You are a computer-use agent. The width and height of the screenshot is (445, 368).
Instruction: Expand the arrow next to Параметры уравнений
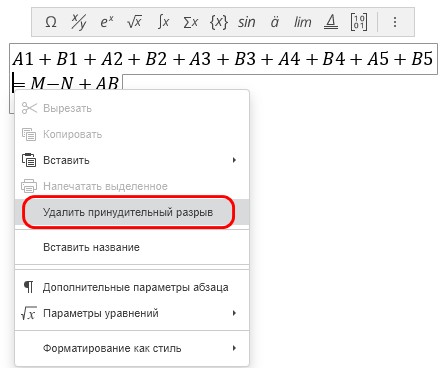[234, 313]
